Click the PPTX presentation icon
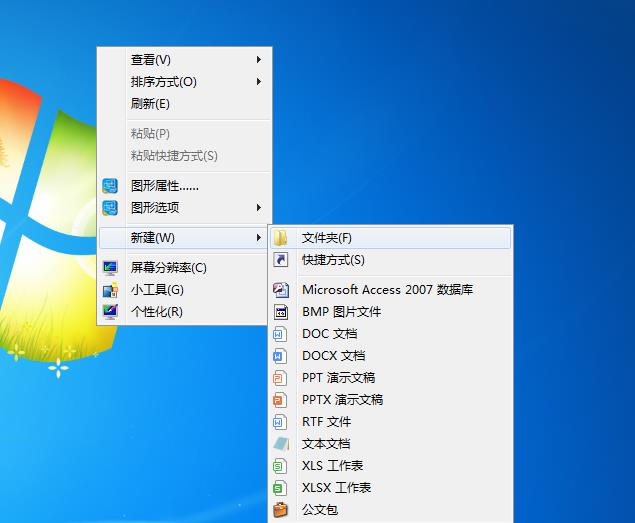 pos(280,400)
